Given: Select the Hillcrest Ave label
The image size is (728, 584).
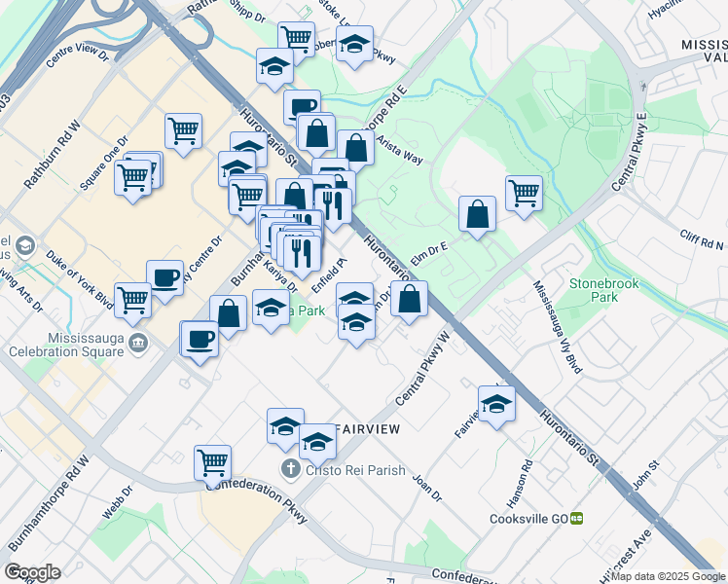Looking at the screenshot, I should click(x=627, y=555).
